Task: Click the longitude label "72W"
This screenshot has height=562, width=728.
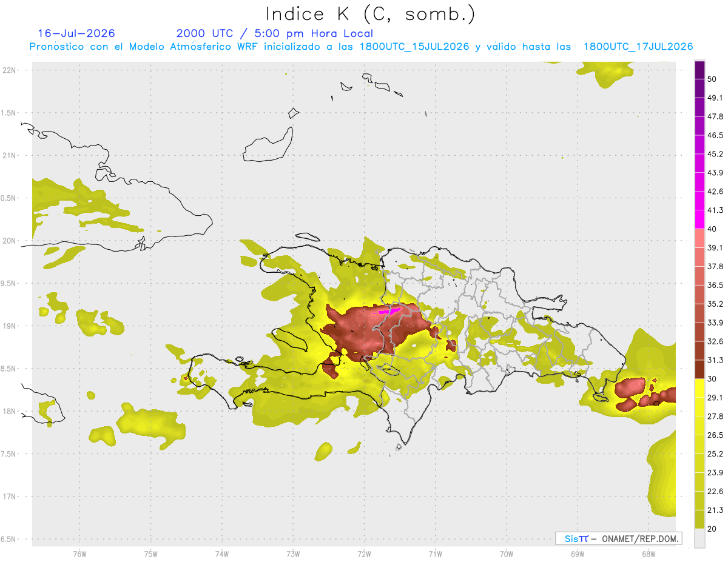Action: click(365, 554)
